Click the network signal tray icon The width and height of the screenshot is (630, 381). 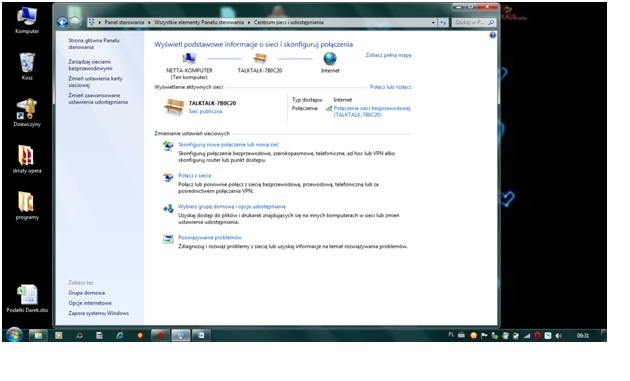527,336
